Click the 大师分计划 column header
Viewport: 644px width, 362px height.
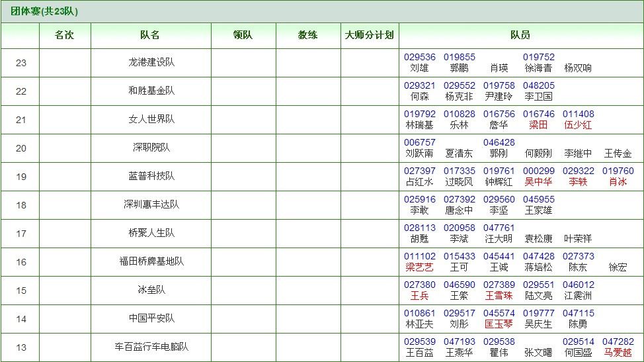pyautogui.click(x=369, y=35)
